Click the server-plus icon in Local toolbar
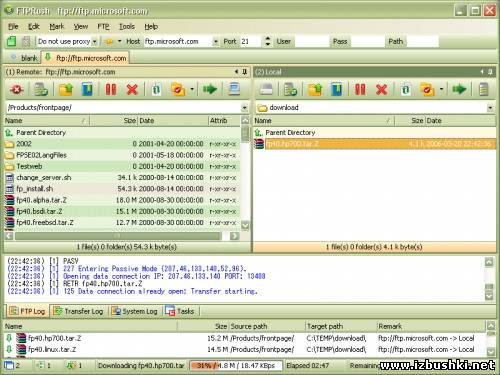 290,89
